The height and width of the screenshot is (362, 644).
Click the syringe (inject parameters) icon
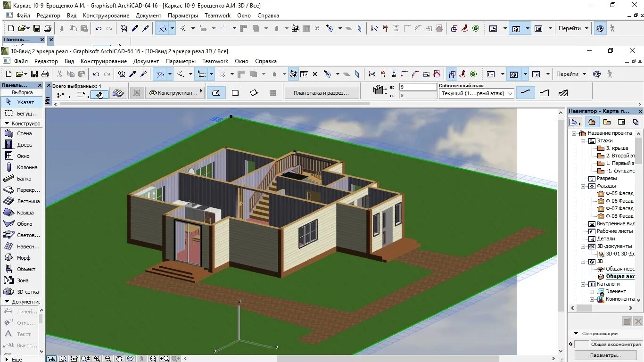[x=143, y=74]
